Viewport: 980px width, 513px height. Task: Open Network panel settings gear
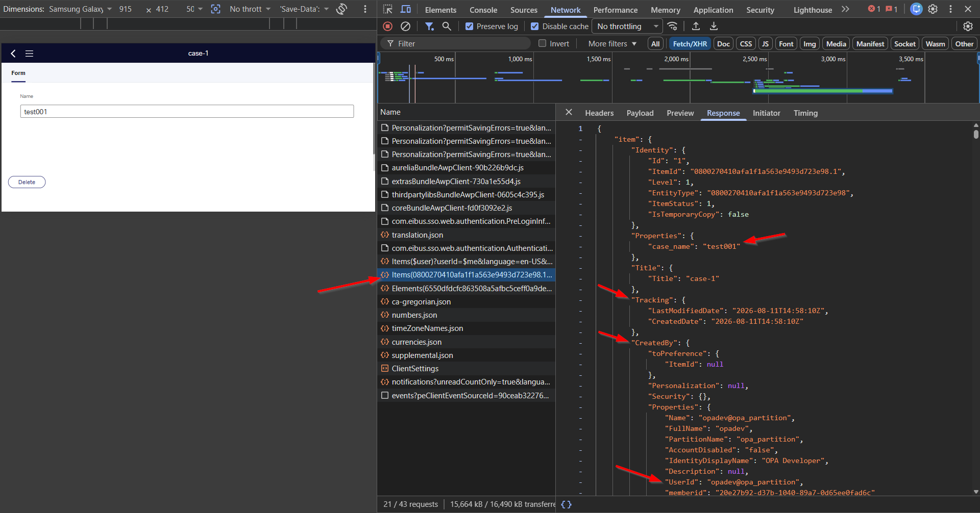point(968,26)
